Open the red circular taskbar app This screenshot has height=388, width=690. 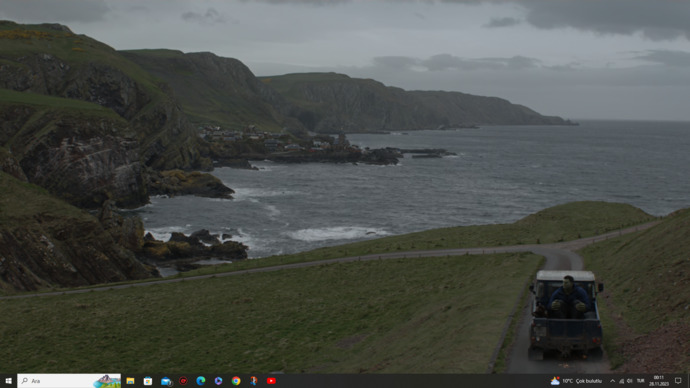(x=184, y=381)
